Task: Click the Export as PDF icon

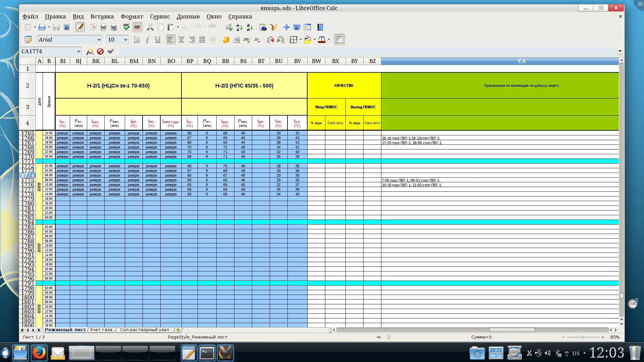Action: pos(93,27)
